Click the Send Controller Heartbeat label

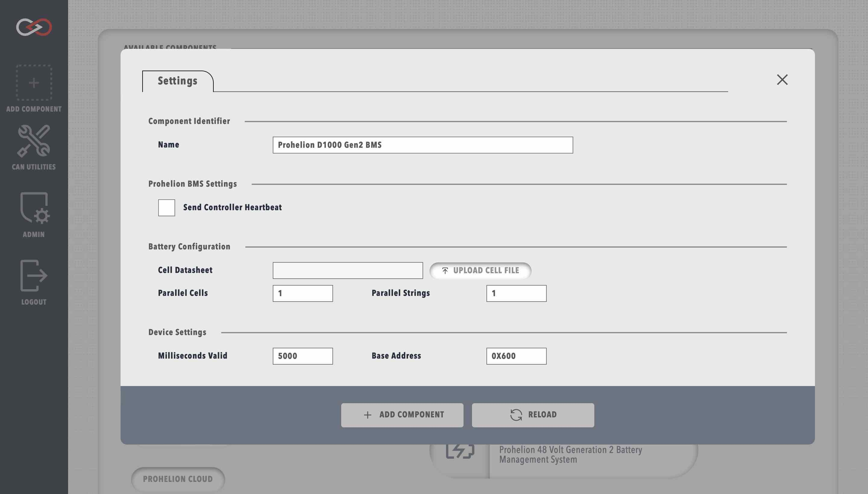pyautogui.click(x=233, y=207)
